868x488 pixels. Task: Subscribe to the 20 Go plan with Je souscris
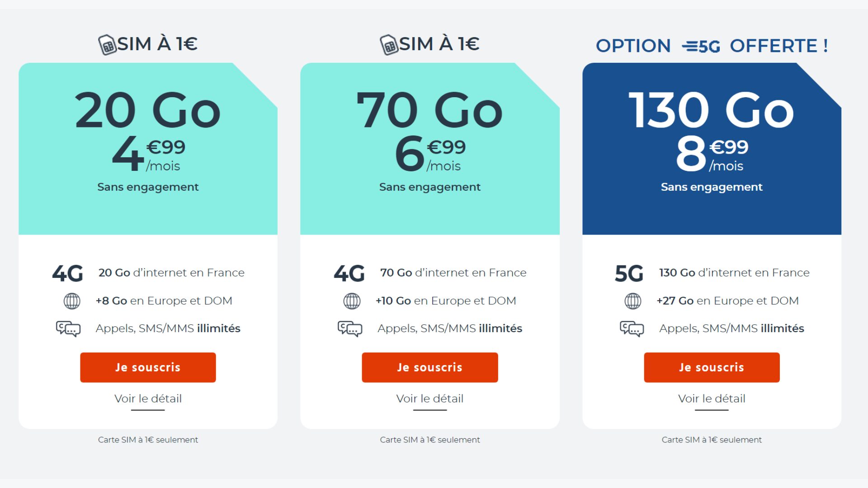coord(148,367)
